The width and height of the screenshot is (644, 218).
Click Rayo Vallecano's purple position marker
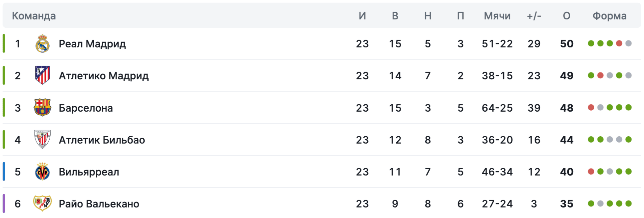point(4,204)
